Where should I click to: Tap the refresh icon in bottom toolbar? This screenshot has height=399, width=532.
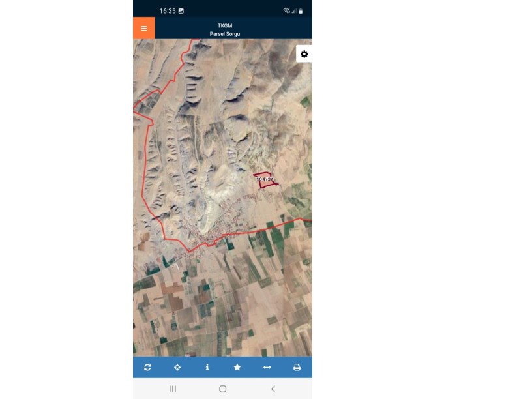pos(147,367)
